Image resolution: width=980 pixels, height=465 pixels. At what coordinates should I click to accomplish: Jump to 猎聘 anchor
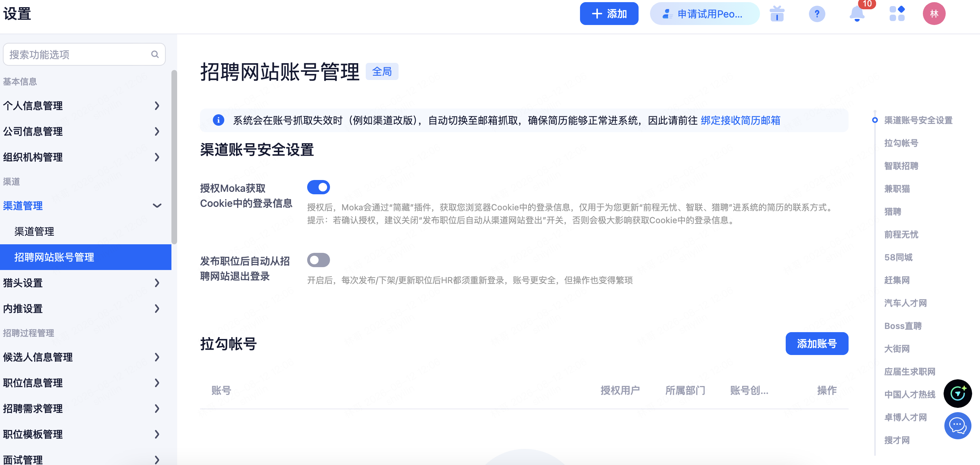(x=892, y=211)
